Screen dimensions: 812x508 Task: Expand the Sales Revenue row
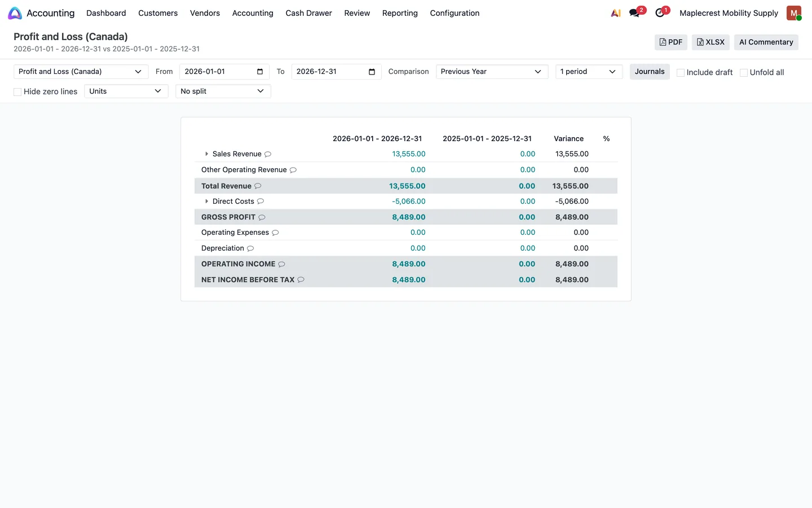point(206,154)
